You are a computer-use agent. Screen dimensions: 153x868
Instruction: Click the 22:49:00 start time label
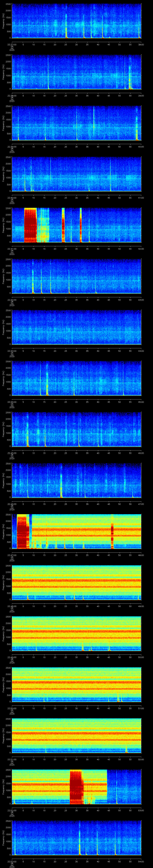click(x=12, y=657)
